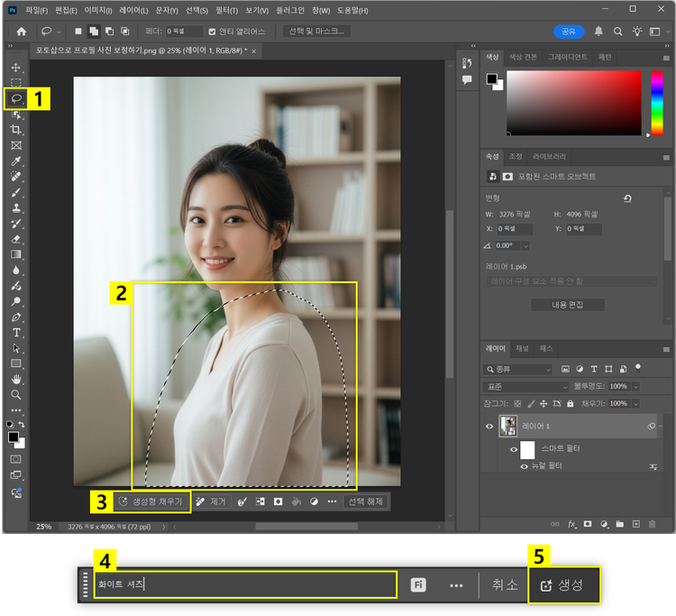Select the Lasso tool in the toolbar
Screen dimensions: 676x616
[x=16, y=98]
